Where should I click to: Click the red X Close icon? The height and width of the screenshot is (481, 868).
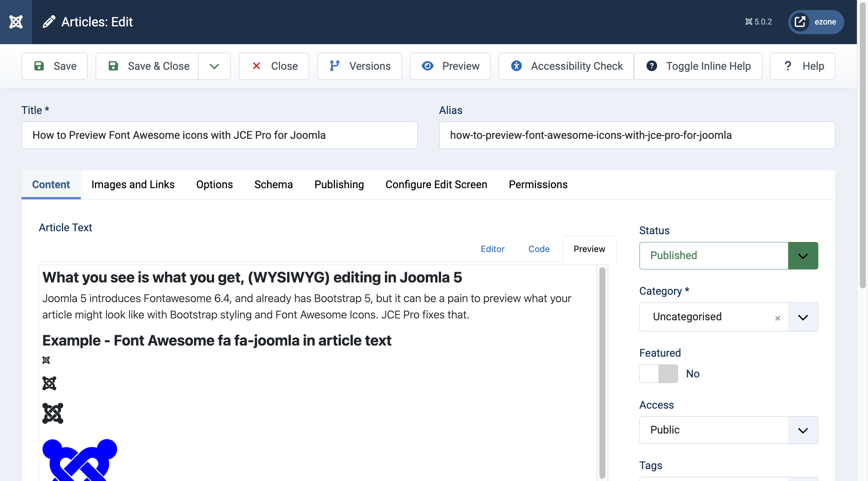(x=256, y=66)
